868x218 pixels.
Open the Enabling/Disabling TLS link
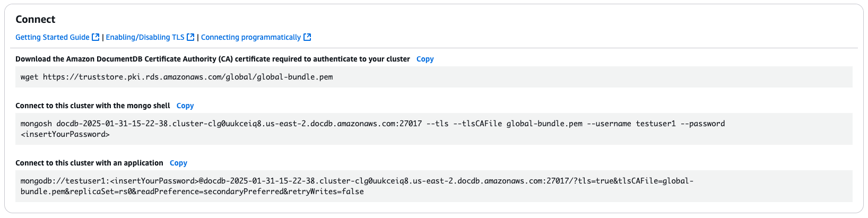145,37
